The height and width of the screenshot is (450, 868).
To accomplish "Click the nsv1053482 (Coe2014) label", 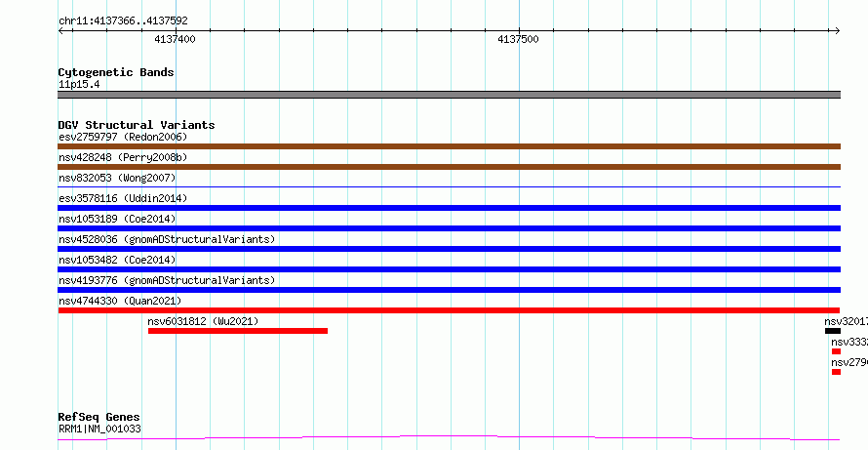I will click(x=117, y=260).
